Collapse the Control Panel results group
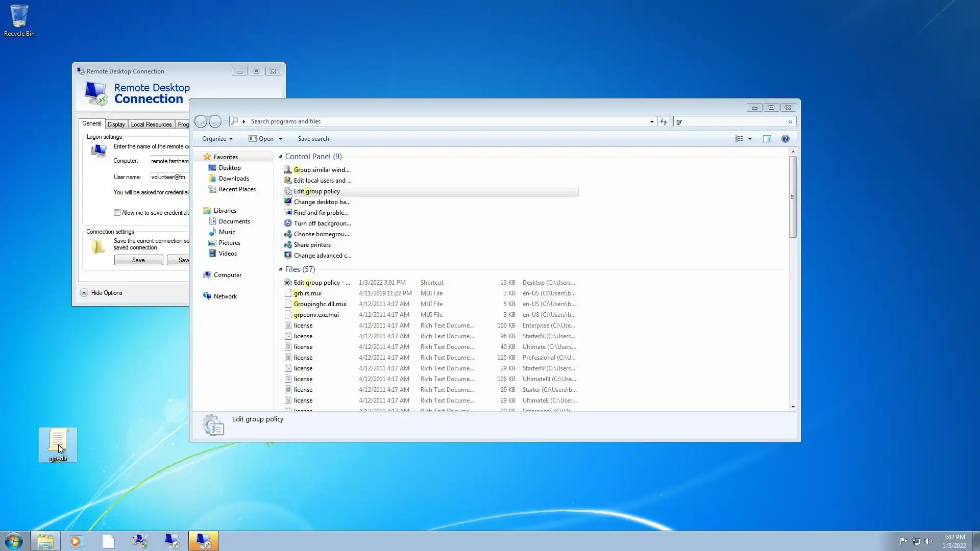 tap(280, 157)
